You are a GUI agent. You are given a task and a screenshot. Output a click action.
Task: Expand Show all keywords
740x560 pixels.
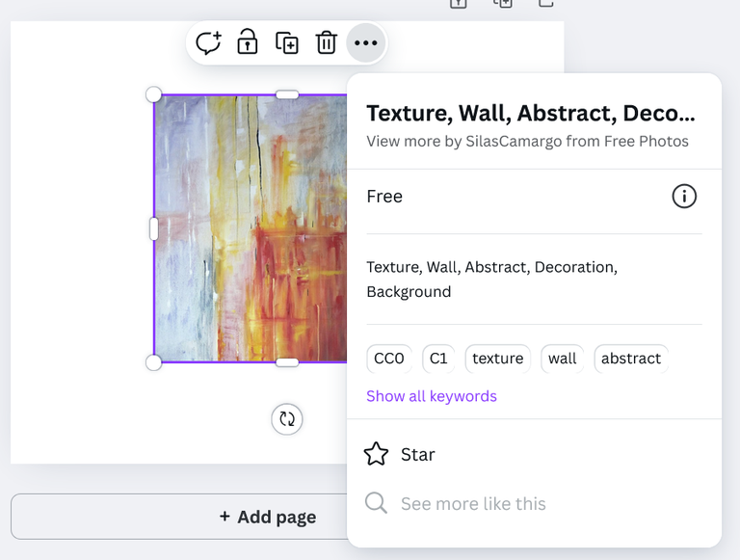[432, 396]
